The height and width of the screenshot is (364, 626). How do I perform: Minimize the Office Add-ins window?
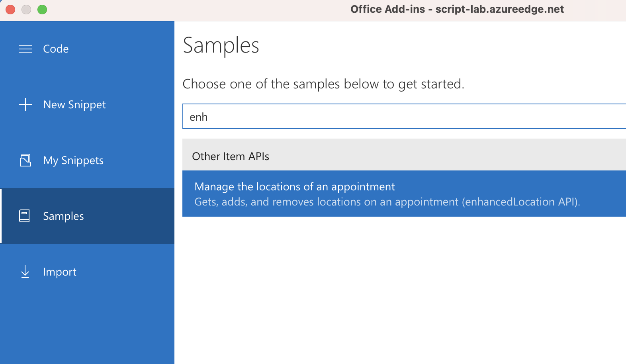pos(26,9)
